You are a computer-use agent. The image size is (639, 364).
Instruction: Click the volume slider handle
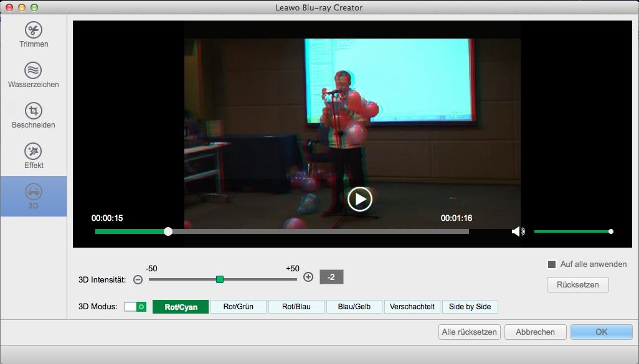pyautogui.click(x=610, y=231)
